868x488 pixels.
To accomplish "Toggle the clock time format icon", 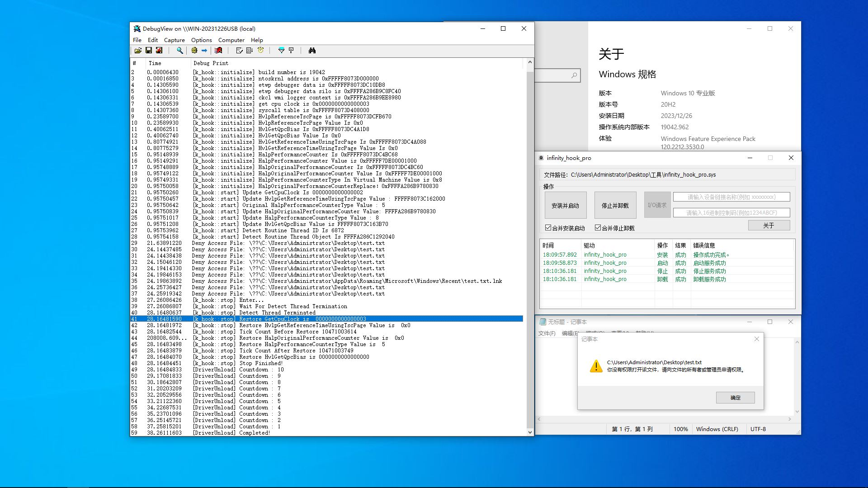I will pyautogui.click(x=261, y=51).
